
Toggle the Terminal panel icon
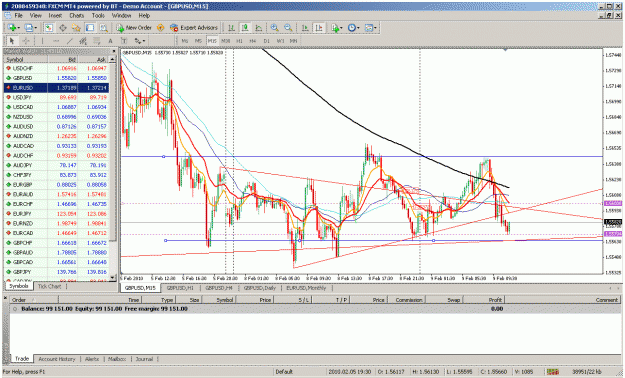point(90,28)
